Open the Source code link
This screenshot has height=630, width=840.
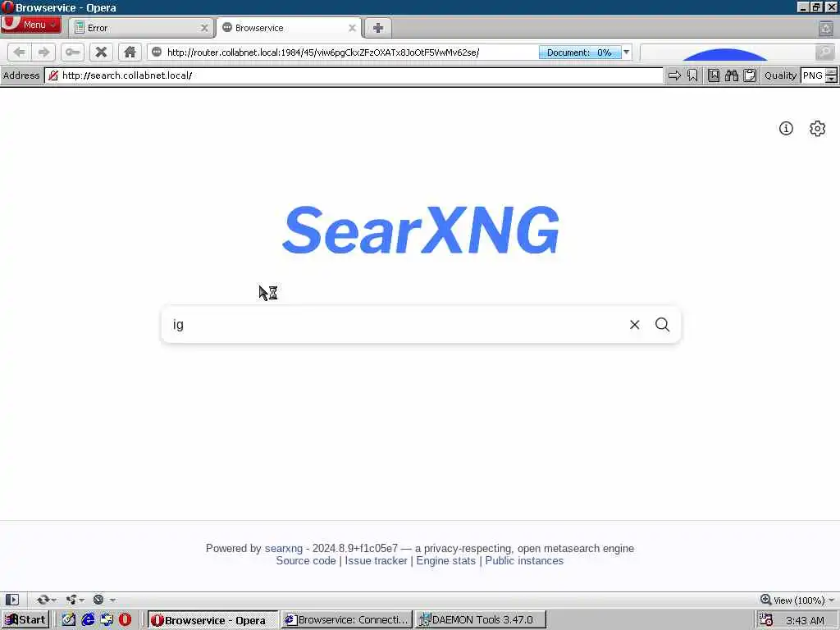306,561
